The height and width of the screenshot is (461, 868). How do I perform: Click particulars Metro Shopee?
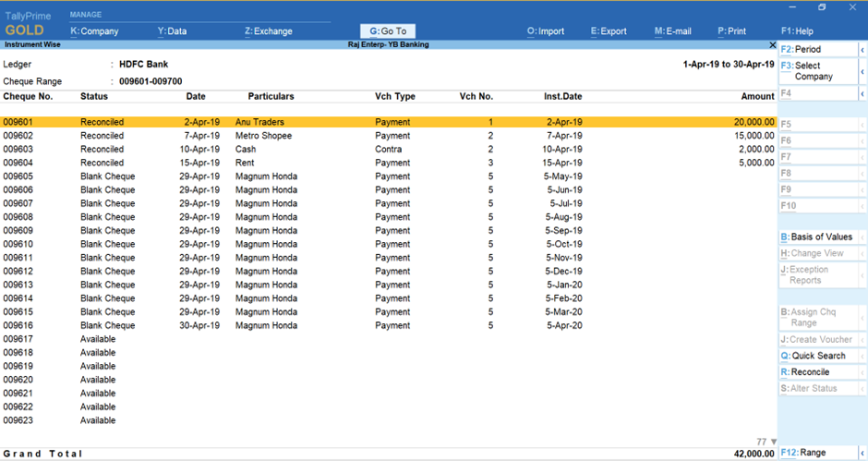point(263,136)
